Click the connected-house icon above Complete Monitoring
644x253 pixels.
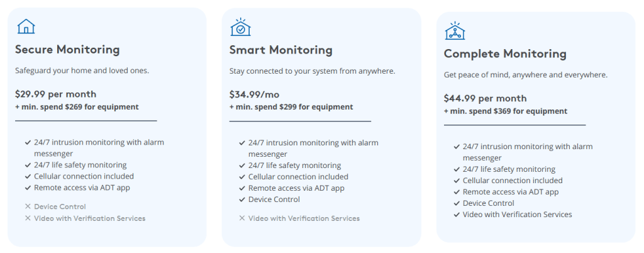click(x=454, y=31)
